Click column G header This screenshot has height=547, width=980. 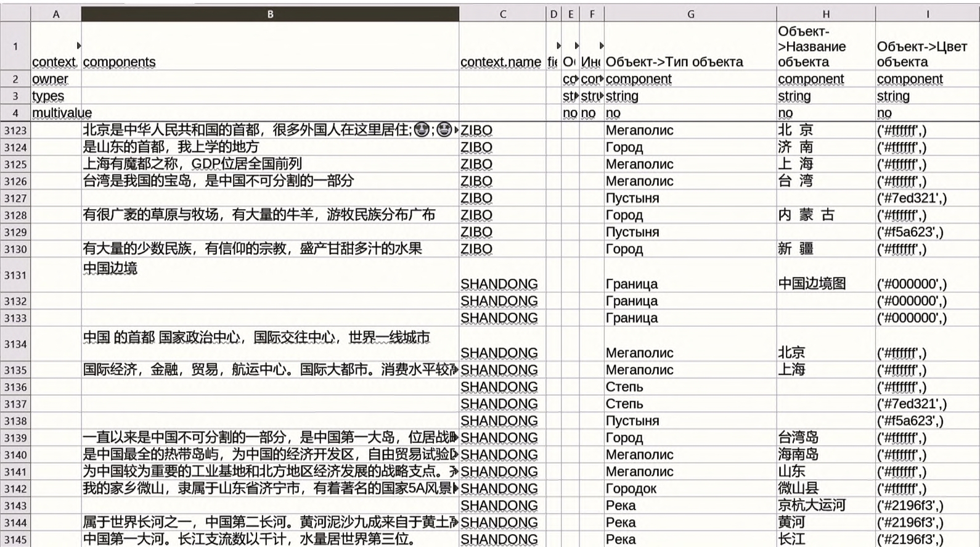click(690, 14)
